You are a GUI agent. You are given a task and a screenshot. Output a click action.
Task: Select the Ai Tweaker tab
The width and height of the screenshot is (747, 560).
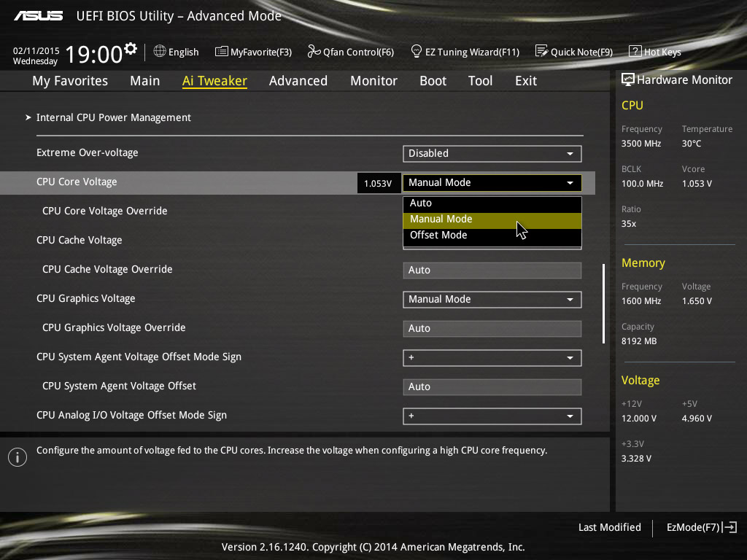(x=214, y=81)
